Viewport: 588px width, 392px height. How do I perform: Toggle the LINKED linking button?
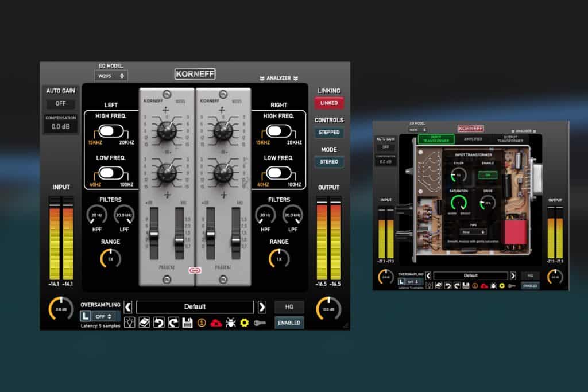pyautogui.click(x=329, y=103)
